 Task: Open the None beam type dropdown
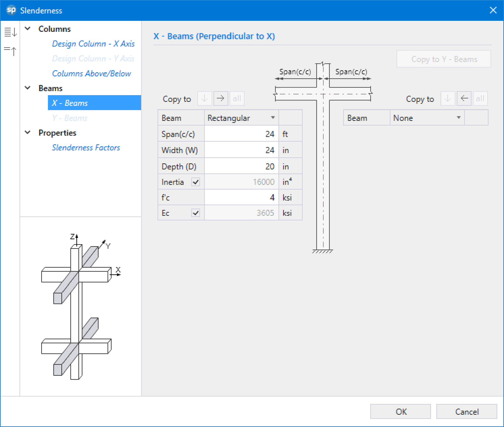click(x=427, y=118)
